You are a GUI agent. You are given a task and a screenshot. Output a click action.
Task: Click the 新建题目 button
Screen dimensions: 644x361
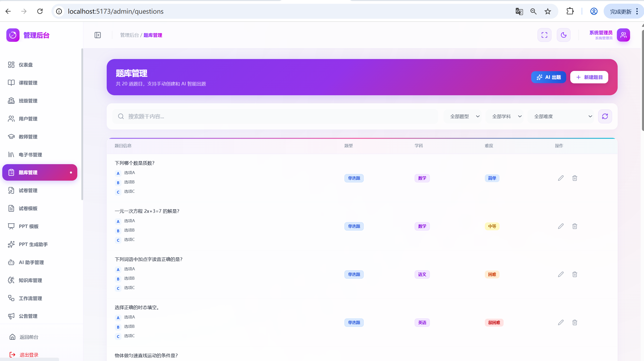click(589, 77)
